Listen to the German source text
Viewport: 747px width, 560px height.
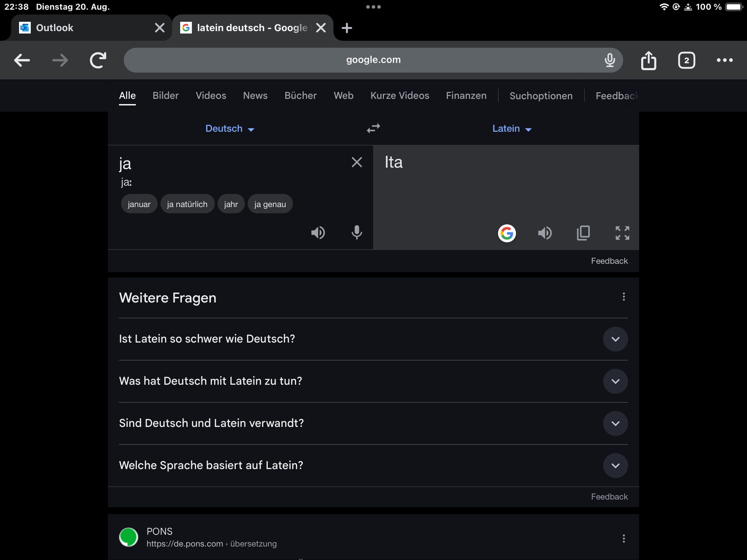pos(318,233)
